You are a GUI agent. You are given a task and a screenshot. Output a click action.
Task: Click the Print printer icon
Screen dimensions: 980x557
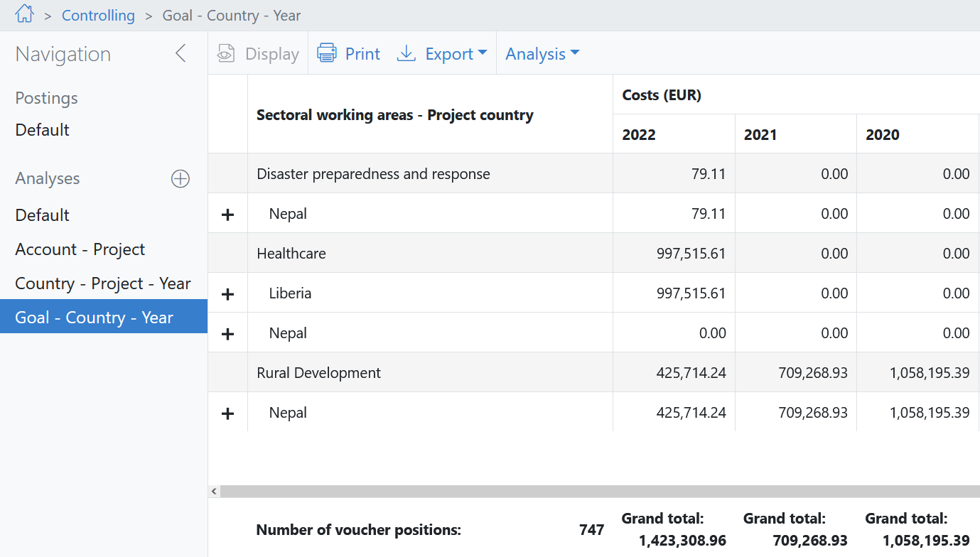(327, 54)
